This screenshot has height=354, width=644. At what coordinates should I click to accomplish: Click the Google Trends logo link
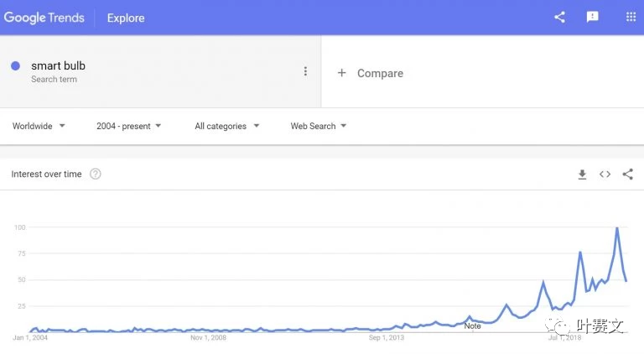46,18
